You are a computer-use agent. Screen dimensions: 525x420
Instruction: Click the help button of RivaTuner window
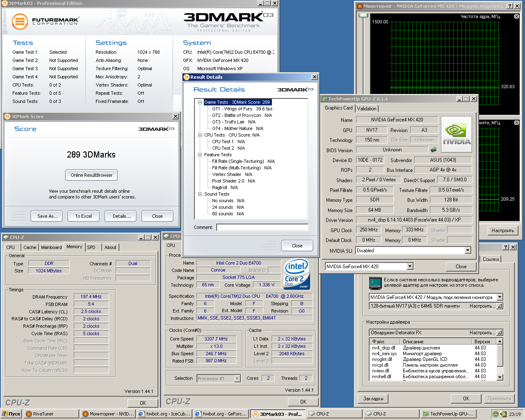pos(506,247)
